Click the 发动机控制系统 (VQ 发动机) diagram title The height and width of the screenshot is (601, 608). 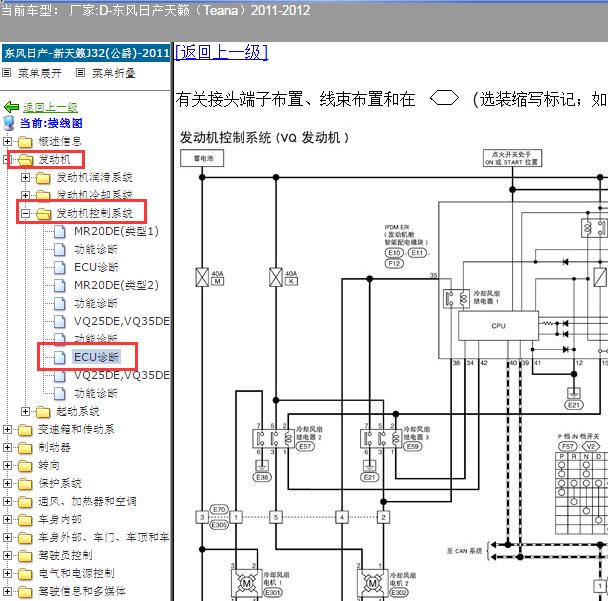click(x=264, y=138)
